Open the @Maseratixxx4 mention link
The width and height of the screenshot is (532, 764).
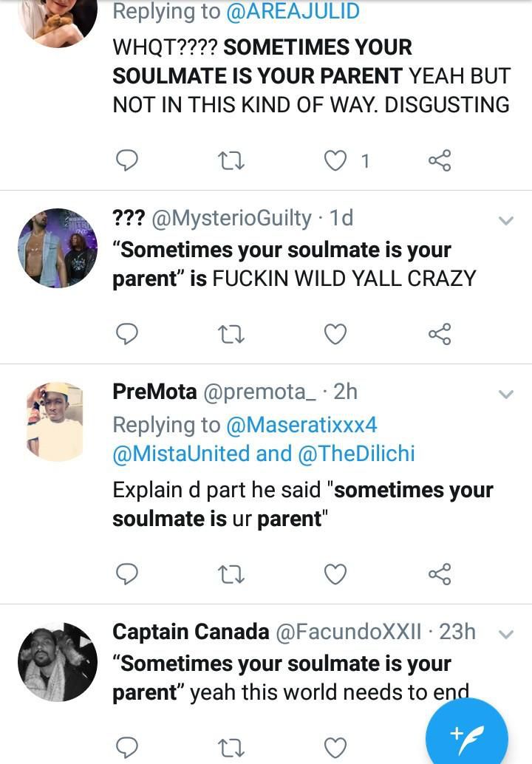point(301,425)
